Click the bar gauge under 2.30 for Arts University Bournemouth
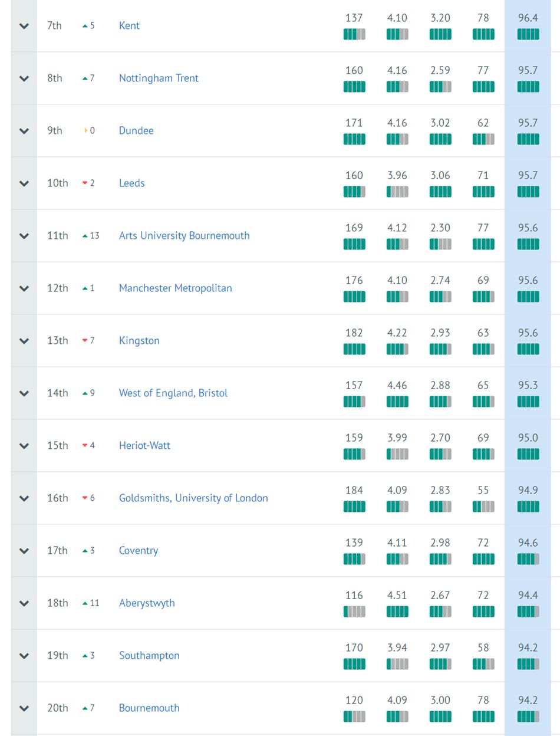Image resolution: width=560 pixels, height=736 pixels. pos(440,244)
